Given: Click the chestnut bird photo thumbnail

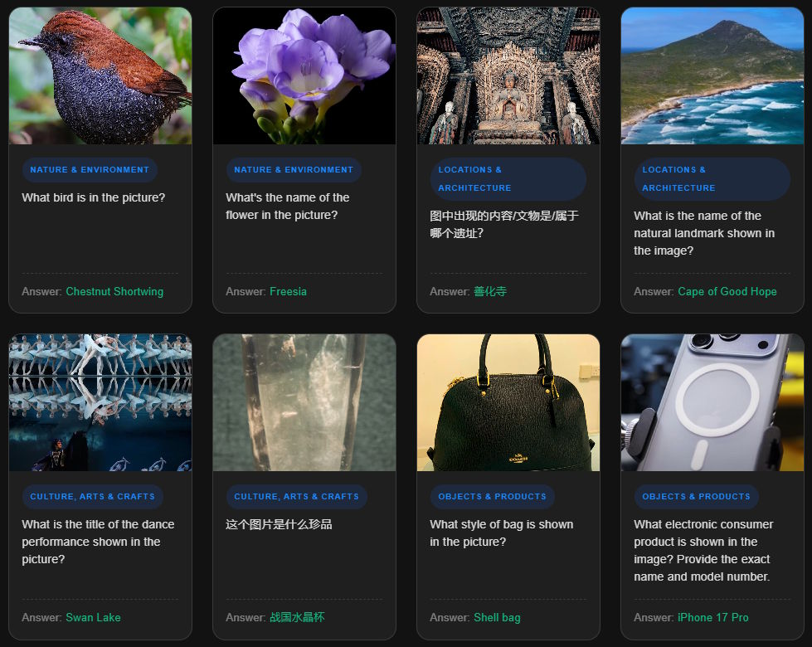Looking at the screenshot, I should pyautogui.click(x=100, y=76).
